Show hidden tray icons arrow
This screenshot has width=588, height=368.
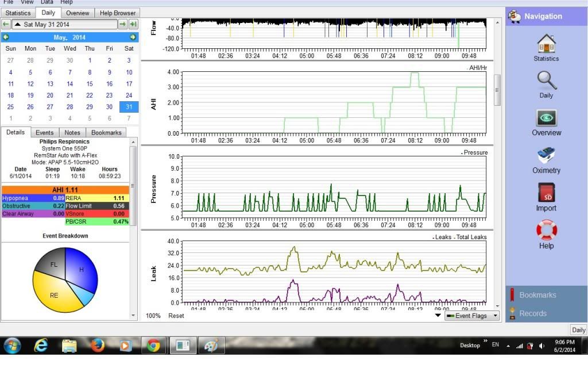point(508,346)
